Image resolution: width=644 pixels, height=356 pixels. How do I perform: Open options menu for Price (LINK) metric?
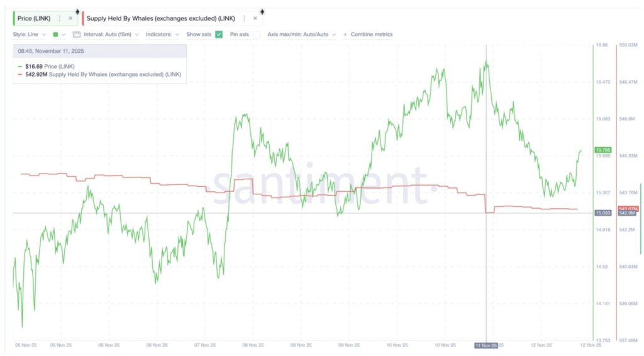click(60, 19)
